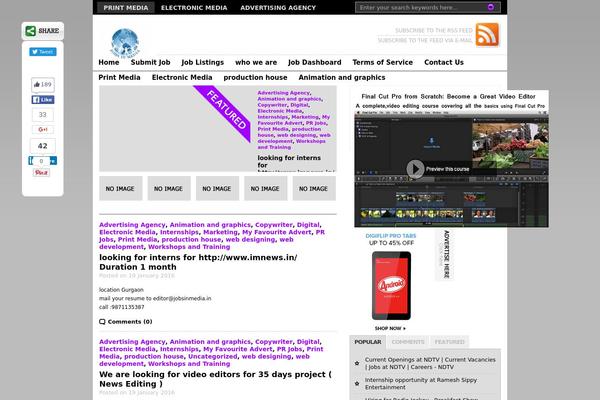Click the DIGIFLIP PRO TABS ad heading

pos(391,236)
